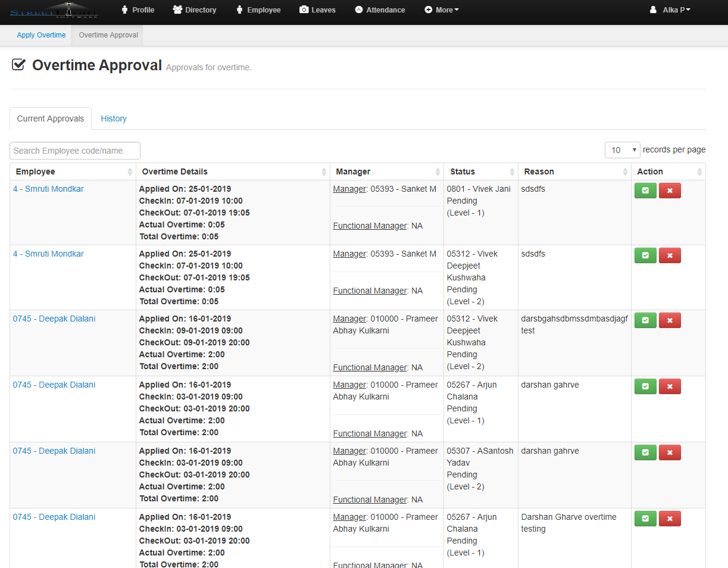Approve the Darshan Gharve overtime testing request
The width and height of the screenshot is (728, 568).
pos(645,519)
